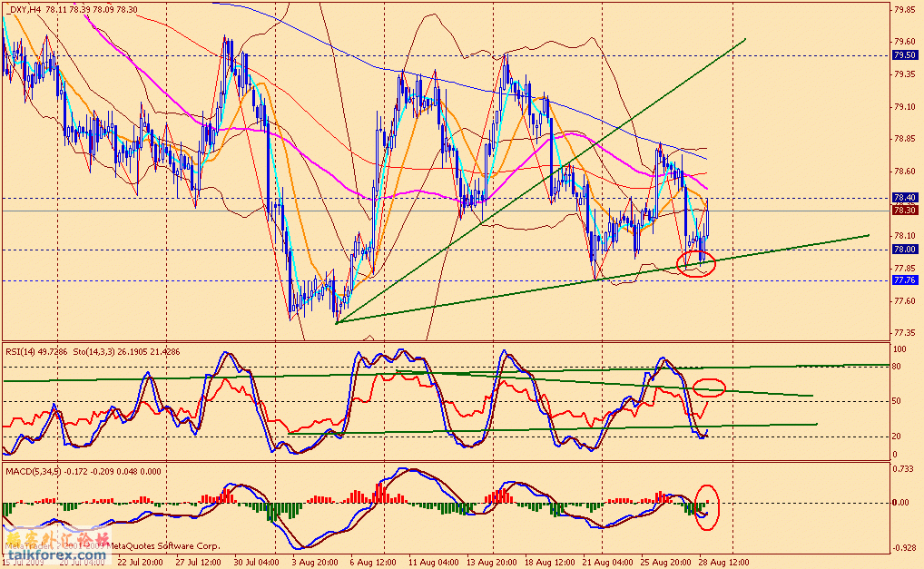The height and width of the screenshot is (569, 924).
Task: Click the 18 Aug 12:00 date label
Action: [x=549, y=562]
